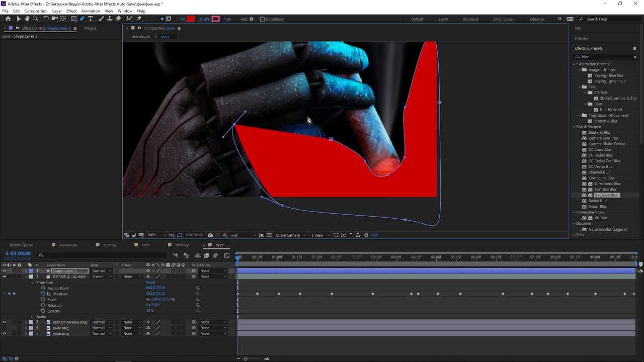Switch to the Project tab
Viewport: 644px width, 362px height.
coord(90,28)
